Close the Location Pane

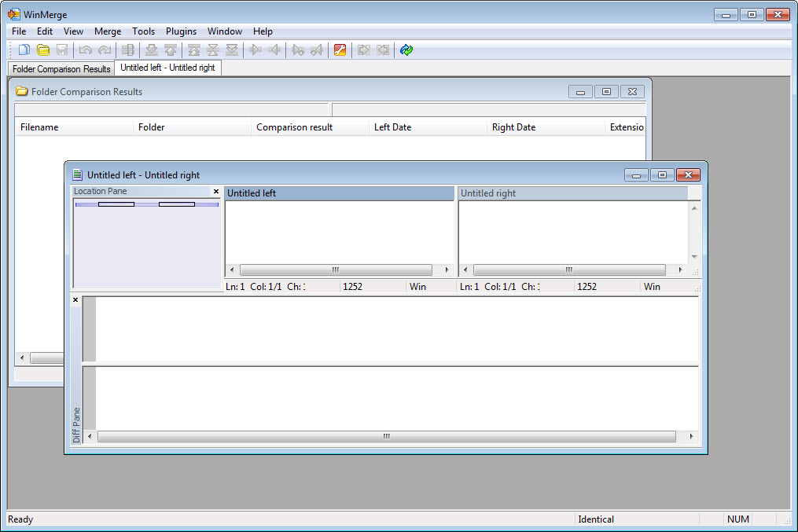[x=215, y=191]
